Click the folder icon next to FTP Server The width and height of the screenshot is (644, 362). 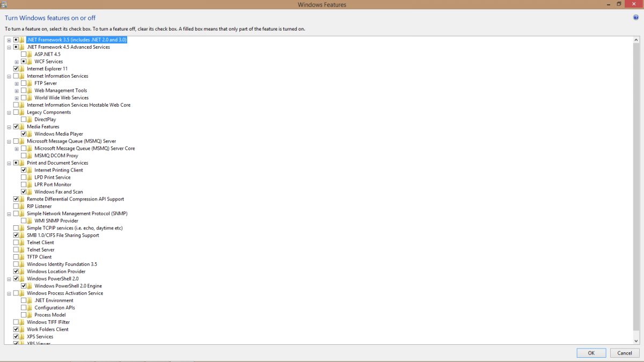(30, 83)
